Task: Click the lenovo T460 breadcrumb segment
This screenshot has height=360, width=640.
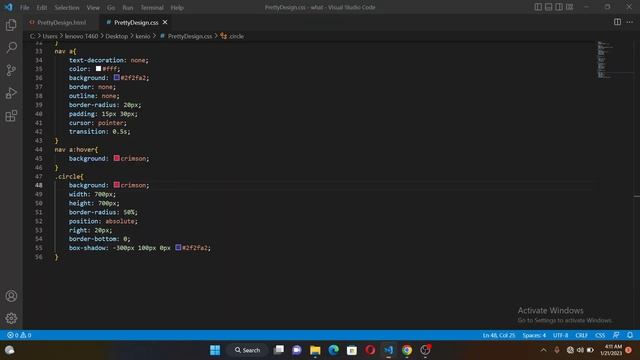Action: point(81,36)
